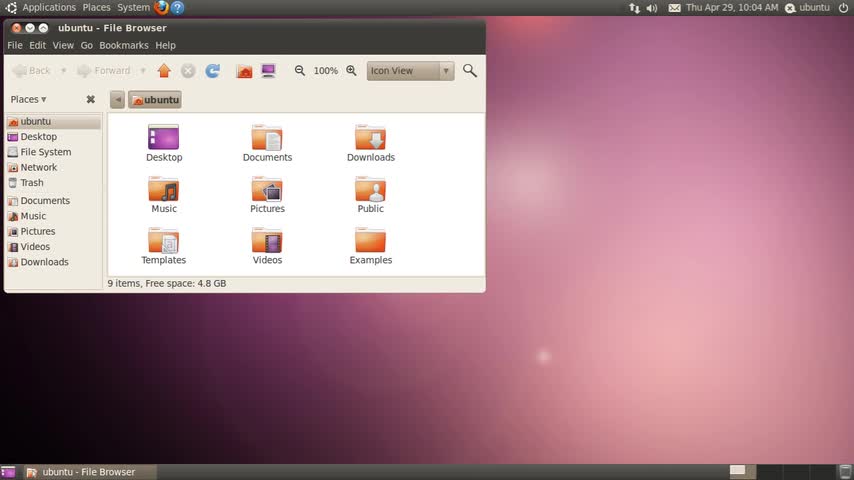Select the Videos folder icon in main view
This screenshot has width=854, height=480.
click(x=267, y=240)
